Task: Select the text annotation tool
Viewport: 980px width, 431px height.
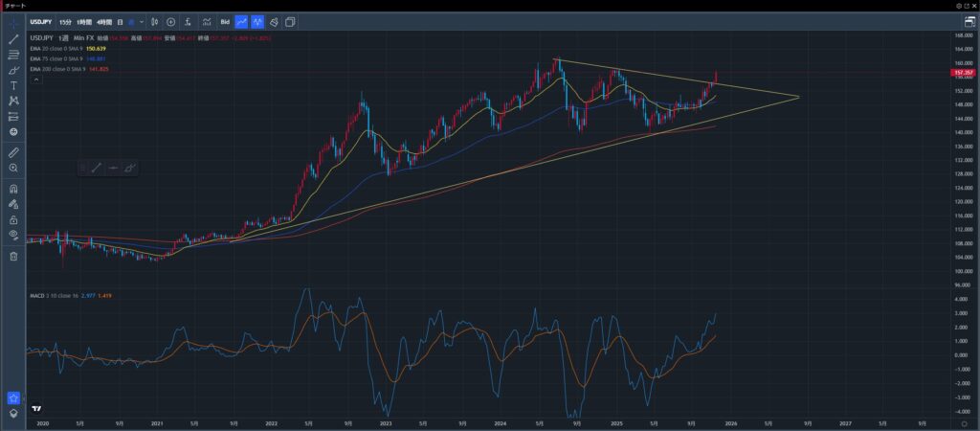Action: pos(13,85)
